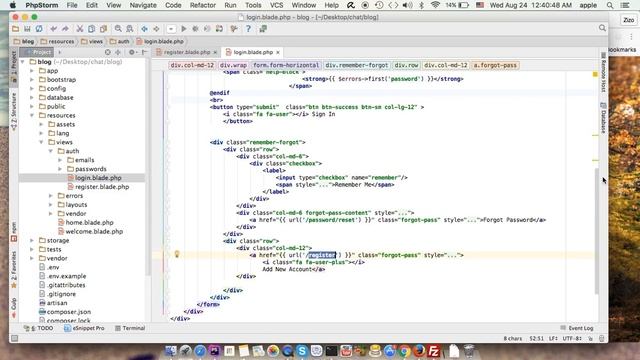Open the TODO tool window button

tap(39, 328)
